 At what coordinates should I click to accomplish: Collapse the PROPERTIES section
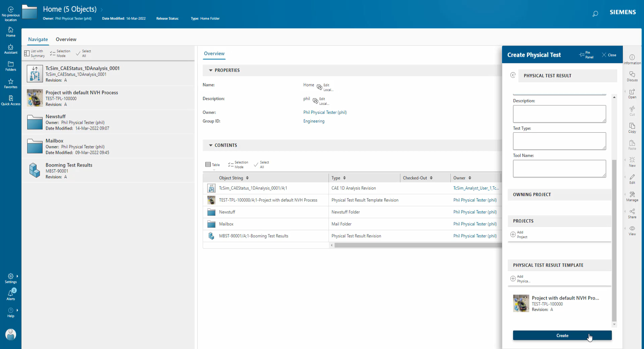(211, 70)
